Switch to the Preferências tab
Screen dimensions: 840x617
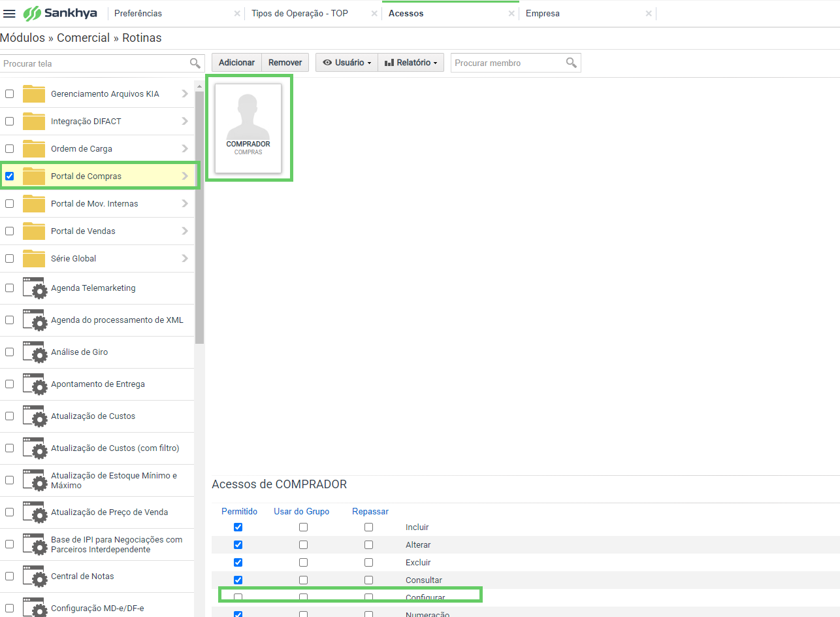click(x=138, y=13)
